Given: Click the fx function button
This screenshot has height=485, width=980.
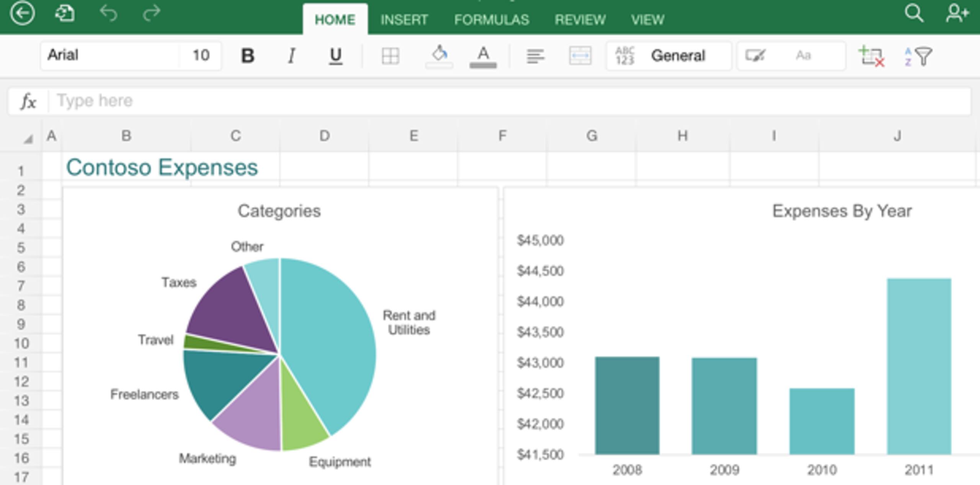Looking at the screenshot, I should pos(28,101).
